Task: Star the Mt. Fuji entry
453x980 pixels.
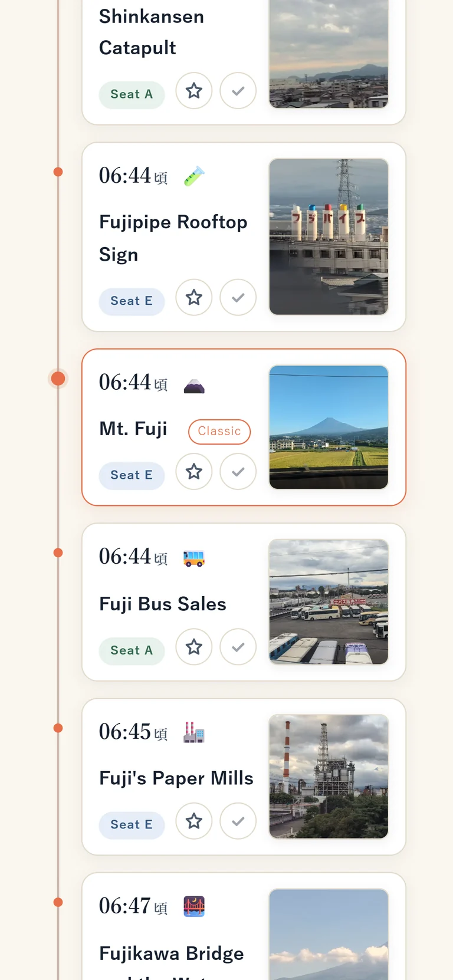Action: tap(194, 472)
